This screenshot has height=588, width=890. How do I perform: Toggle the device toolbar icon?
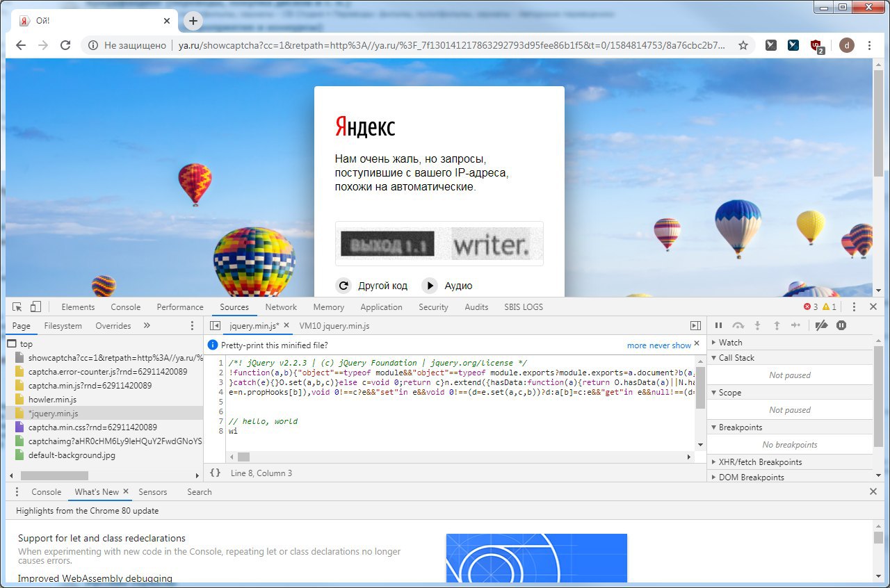click(35, 307)
